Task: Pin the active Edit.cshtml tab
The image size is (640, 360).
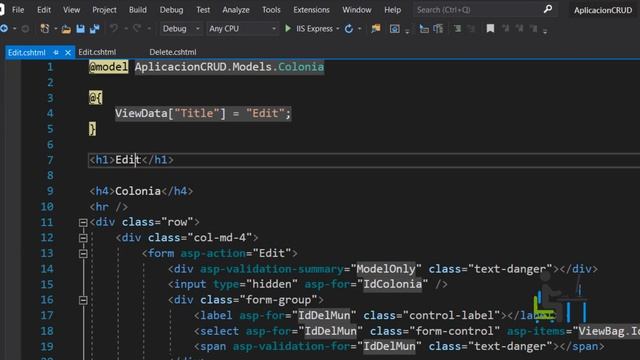Action: point(56,52)
